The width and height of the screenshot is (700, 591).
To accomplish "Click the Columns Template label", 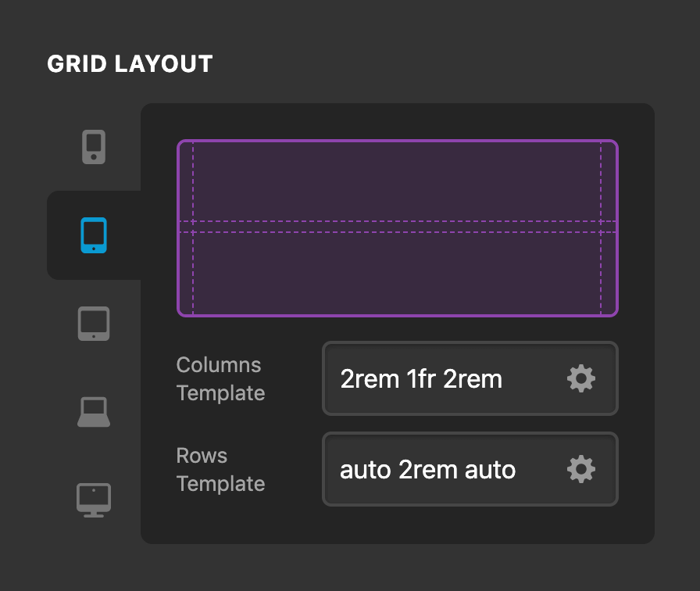I will coord(220,379).
